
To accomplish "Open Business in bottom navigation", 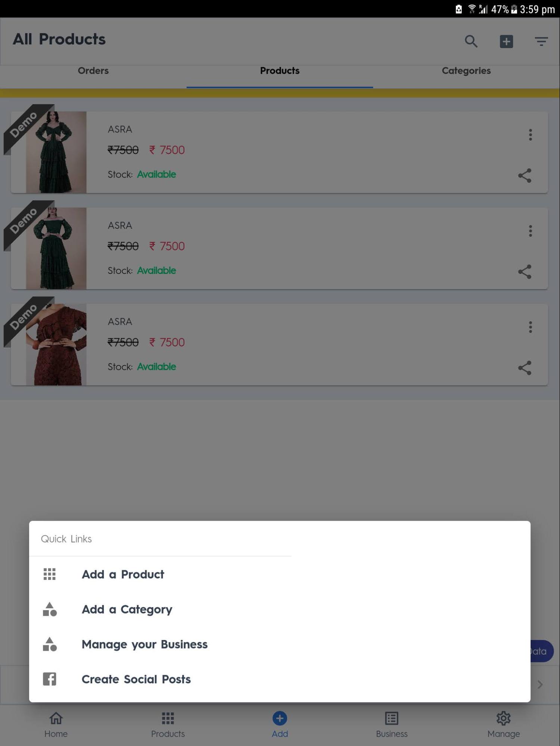I will tap(392, 725).
